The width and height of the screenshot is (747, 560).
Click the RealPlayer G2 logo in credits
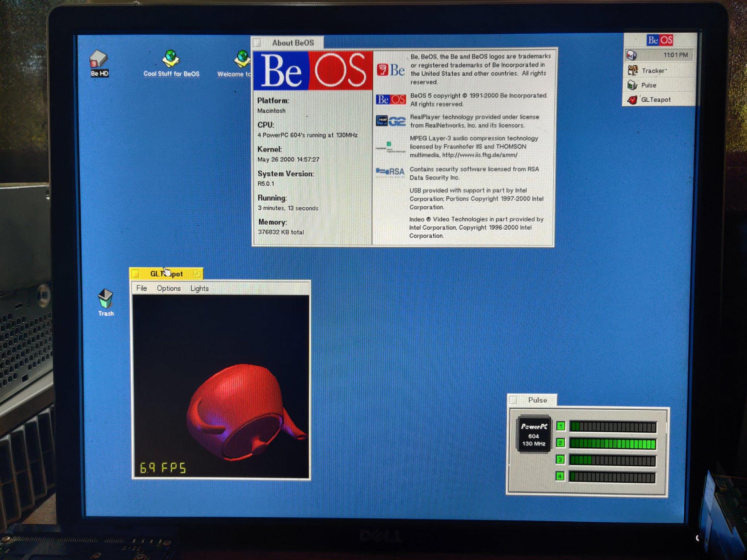pyautogui.click(x=391, y=121)
